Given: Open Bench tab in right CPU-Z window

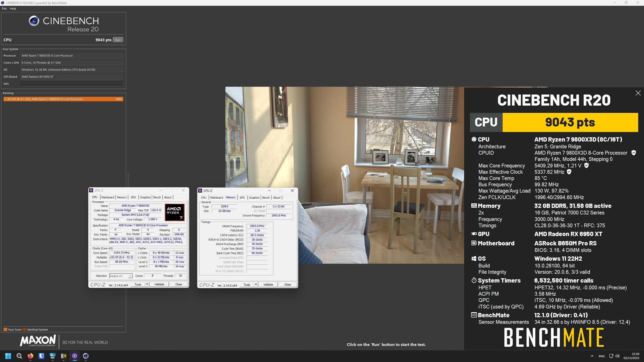Looking at the screenshot, I should [266, 198].
